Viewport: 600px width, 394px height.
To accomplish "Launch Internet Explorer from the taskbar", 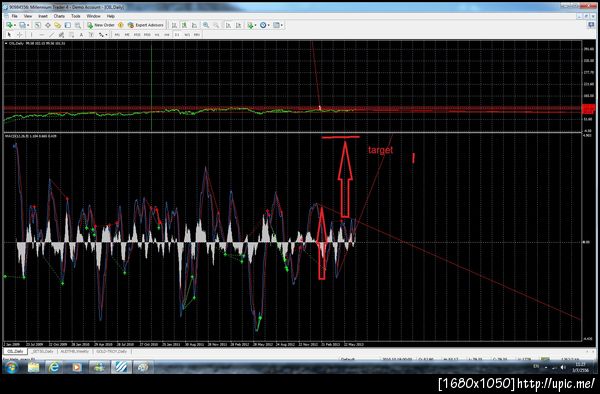I will (54, 367).
